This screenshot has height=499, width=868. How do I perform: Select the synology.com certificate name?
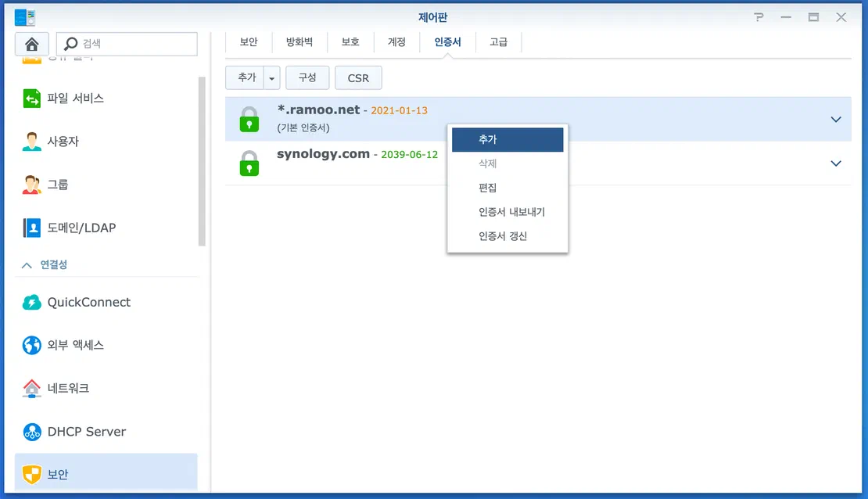323,154
